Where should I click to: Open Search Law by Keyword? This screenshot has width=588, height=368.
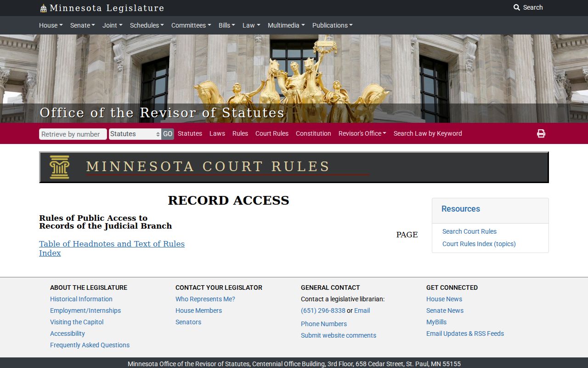(428, 133)
